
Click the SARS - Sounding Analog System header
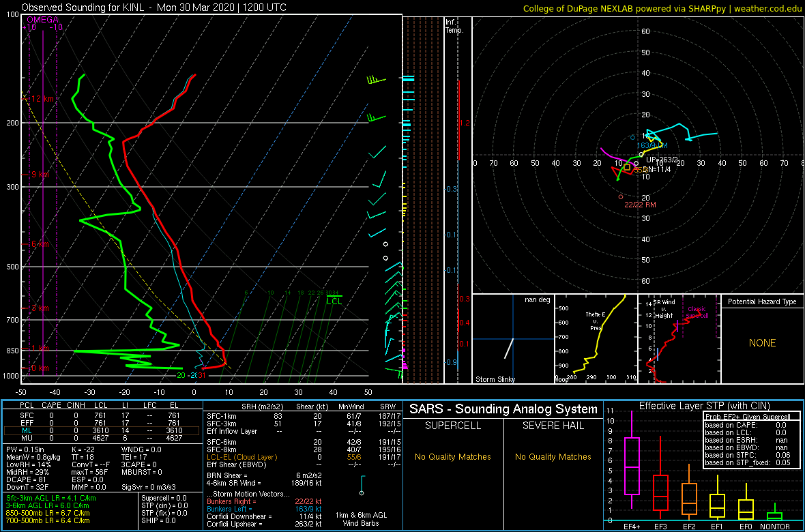(503, 409)
